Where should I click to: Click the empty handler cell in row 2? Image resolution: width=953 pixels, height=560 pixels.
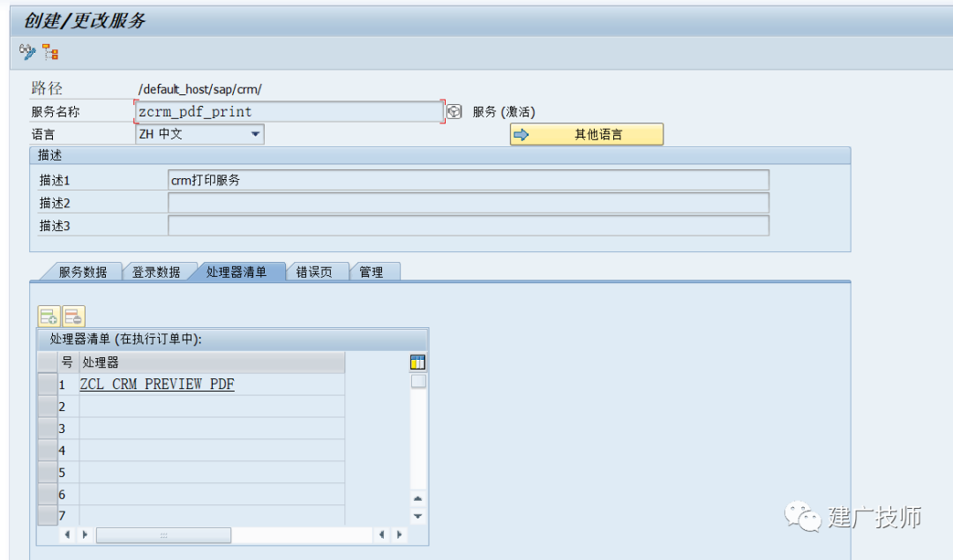click(212, 407)
